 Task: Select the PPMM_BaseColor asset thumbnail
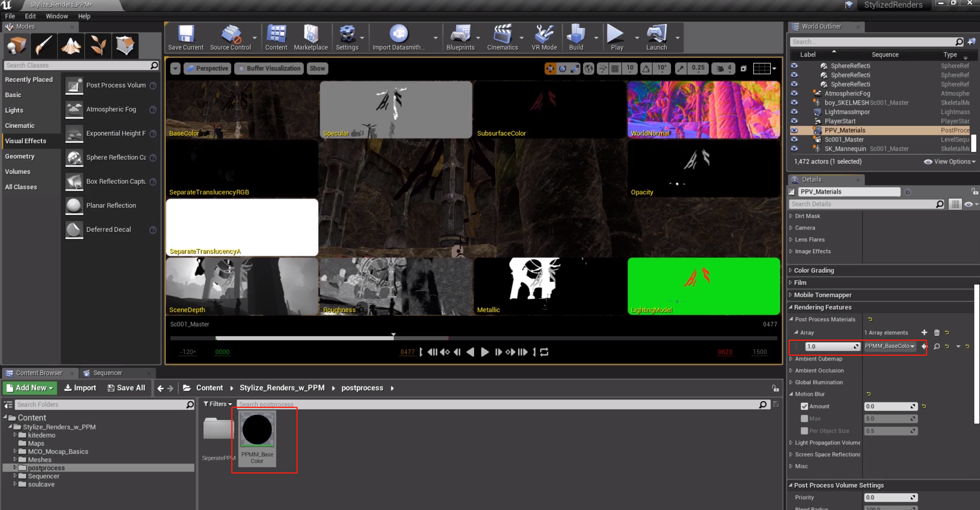(x=257, y=430)
